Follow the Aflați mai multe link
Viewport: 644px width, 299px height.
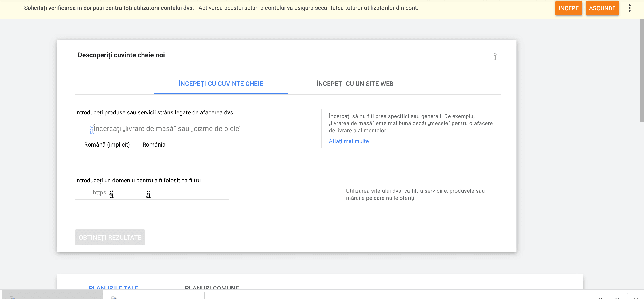point(349,141)
